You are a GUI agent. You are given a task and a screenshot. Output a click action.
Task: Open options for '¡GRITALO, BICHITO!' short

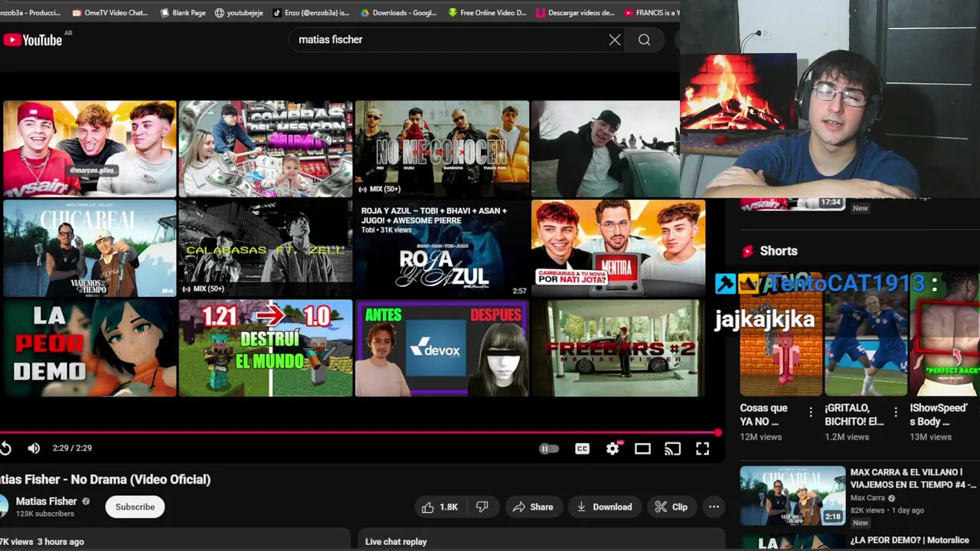pyautogui.click(x=896, y=412)
